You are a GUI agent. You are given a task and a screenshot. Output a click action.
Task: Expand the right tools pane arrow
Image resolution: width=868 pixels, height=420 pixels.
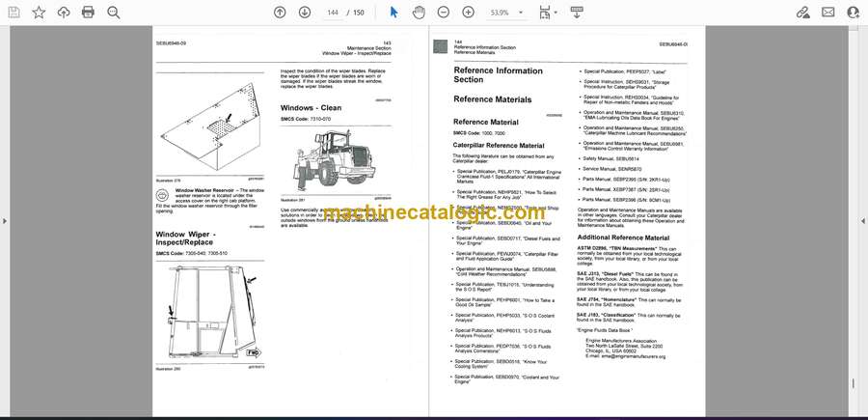click(863, 221)
